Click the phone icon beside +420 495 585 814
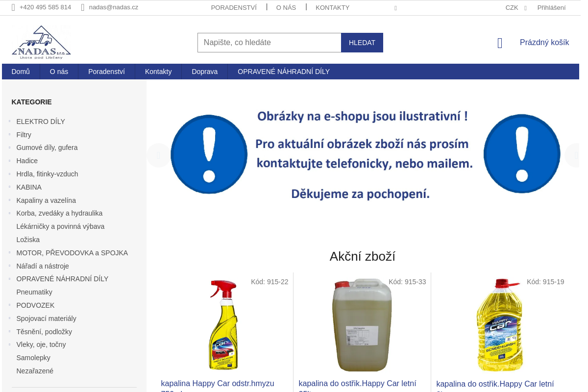 pyautogui.click(x=14, y=7)
